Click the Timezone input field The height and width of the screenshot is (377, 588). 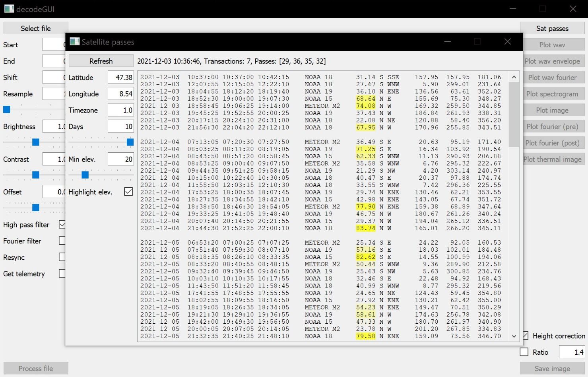point(121,110)
